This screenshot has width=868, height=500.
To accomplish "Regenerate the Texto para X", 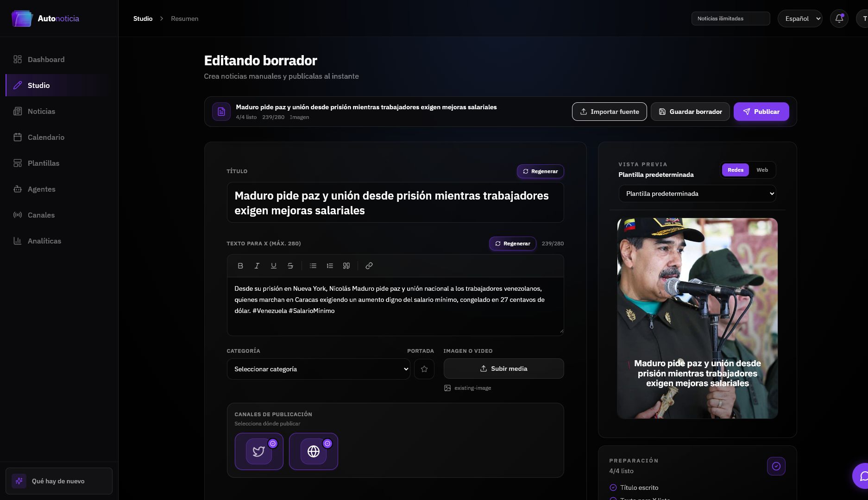I will click(x=512, y=244).
